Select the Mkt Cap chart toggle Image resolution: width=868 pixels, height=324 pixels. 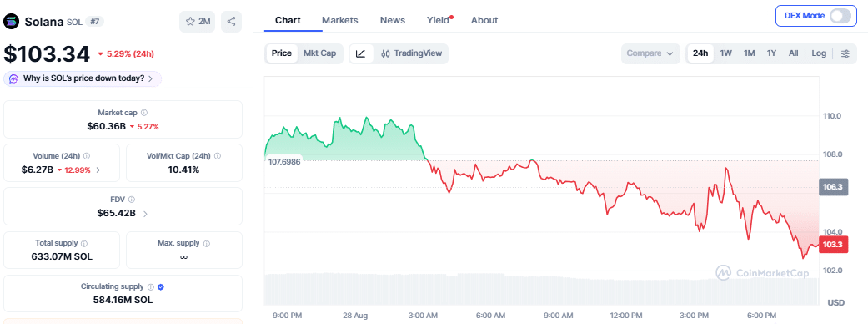(320, 53)
